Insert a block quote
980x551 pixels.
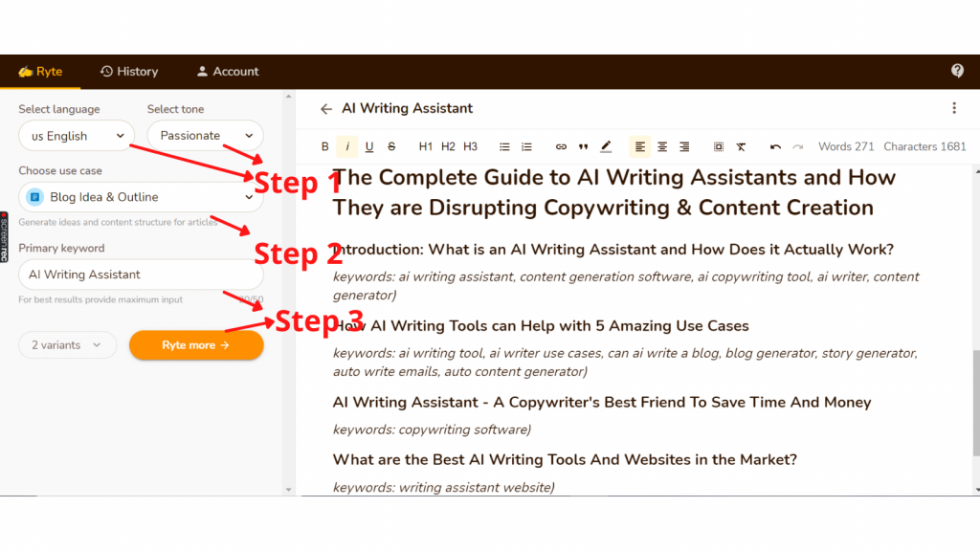[583, 146]
